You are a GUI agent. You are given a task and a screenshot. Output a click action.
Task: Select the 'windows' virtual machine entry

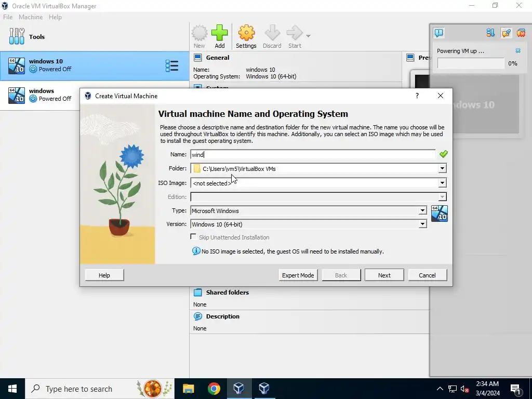point(40,96)
